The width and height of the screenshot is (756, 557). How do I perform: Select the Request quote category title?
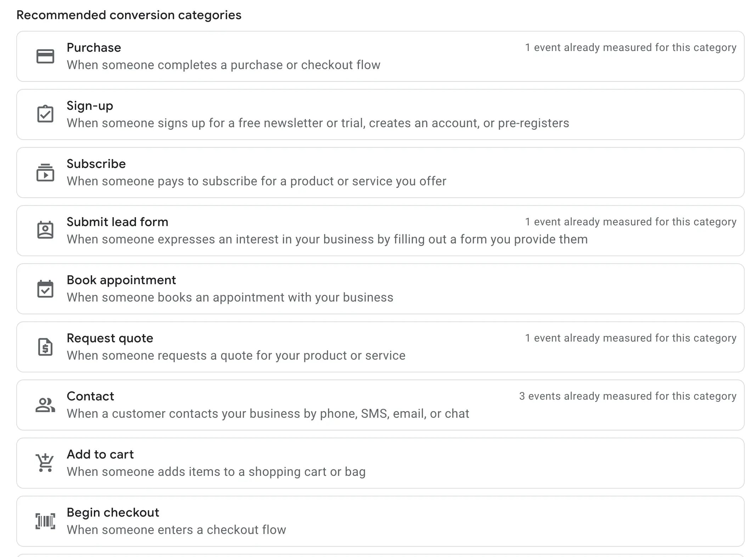pyautogui.click(x=110, y=338)
